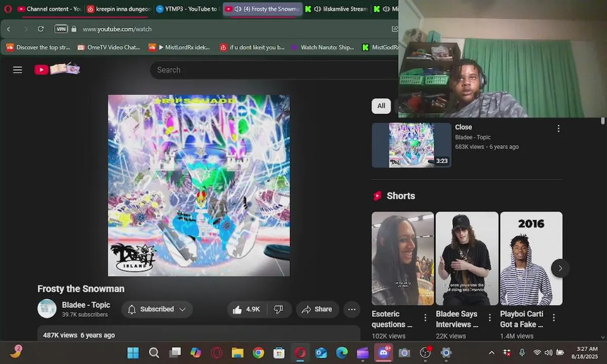Launch Copilot from the taskbar
This screenshot has height=364, width=607.
(x=196, y=352)
